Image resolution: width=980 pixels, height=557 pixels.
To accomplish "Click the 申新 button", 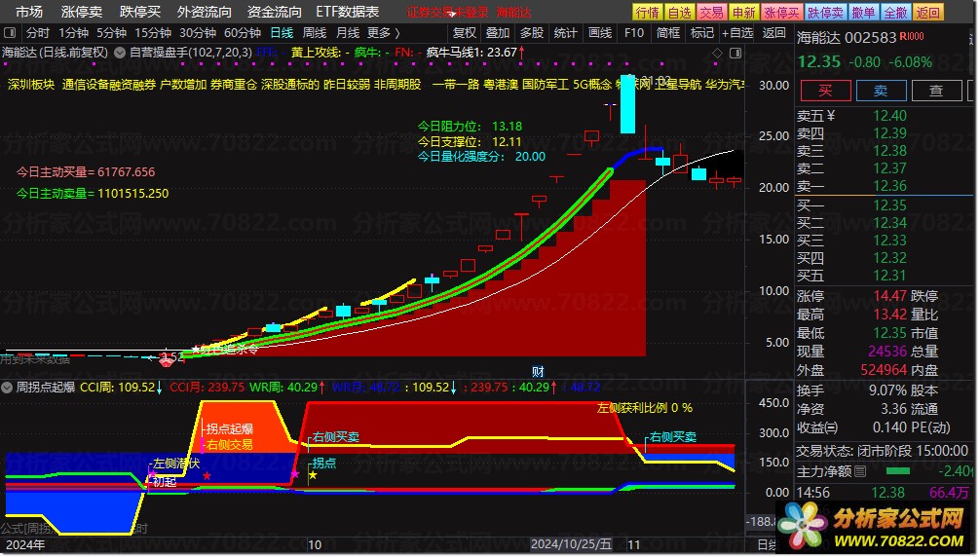I will click(743, 13).
